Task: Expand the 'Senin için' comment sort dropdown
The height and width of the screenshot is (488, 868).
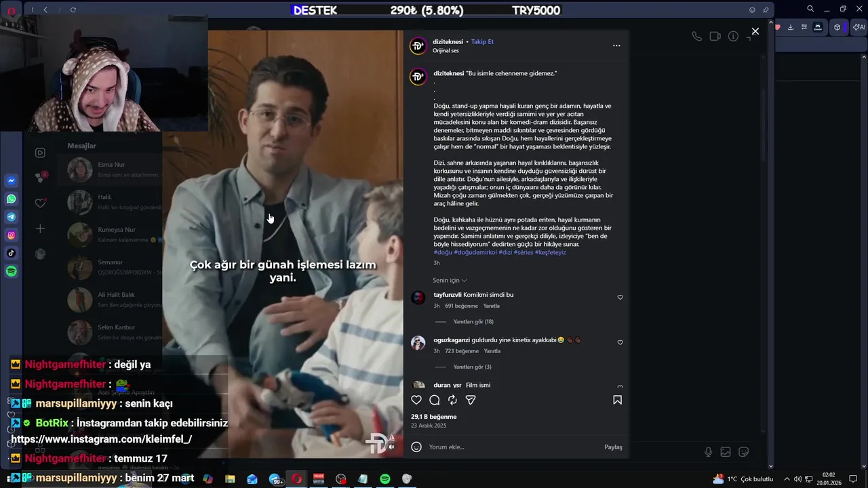Action: point(450,281)
